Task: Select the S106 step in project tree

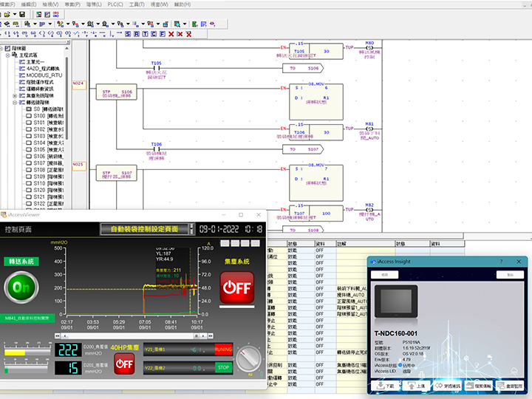Action: point(45,157)
